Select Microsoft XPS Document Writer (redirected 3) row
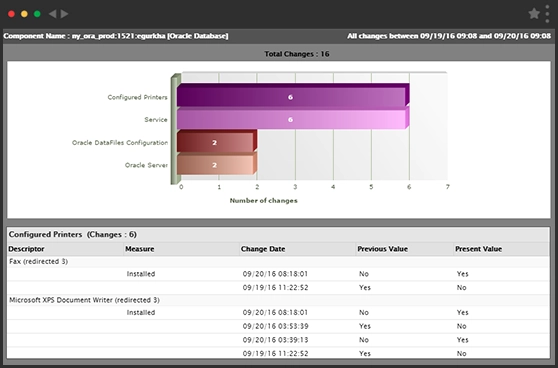The height and width of the screenshot is (368, 558). pos(278,300)
